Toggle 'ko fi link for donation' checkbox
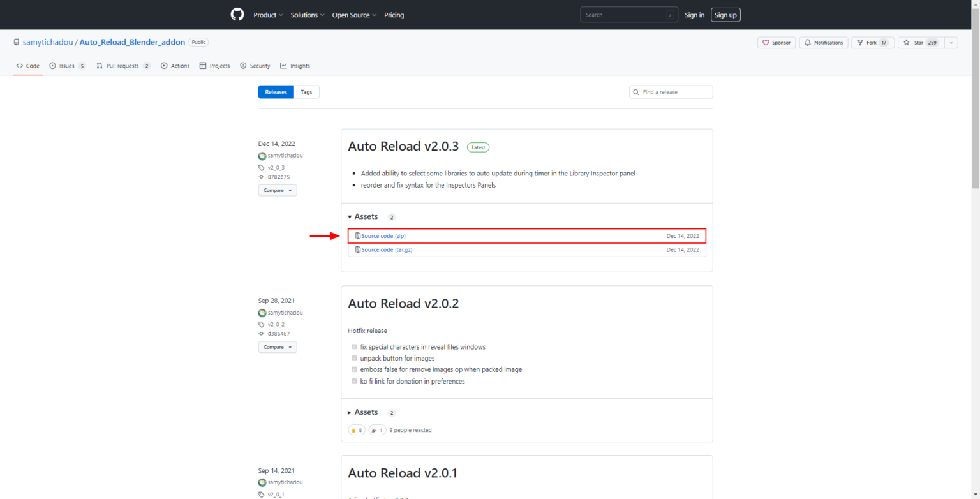Screen dimensions: 980x499 click(x=354, y=382)
